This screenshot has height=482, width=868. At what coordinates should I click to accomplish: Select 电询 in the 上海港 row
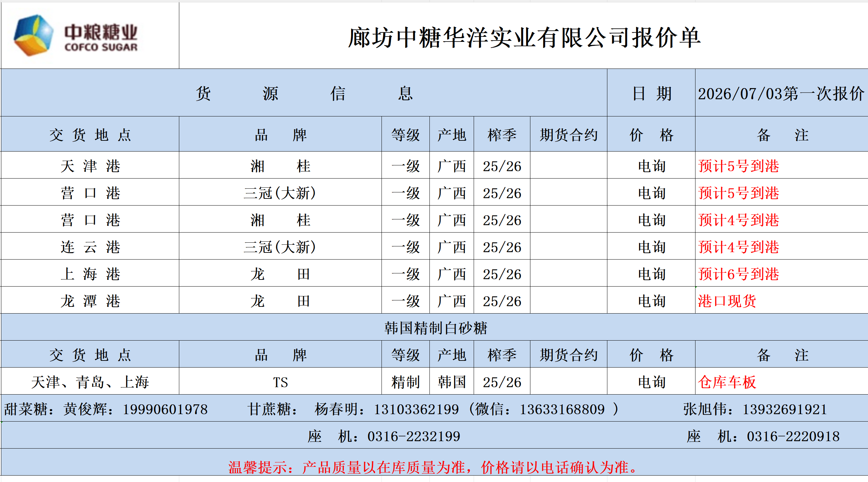[651, 274]
